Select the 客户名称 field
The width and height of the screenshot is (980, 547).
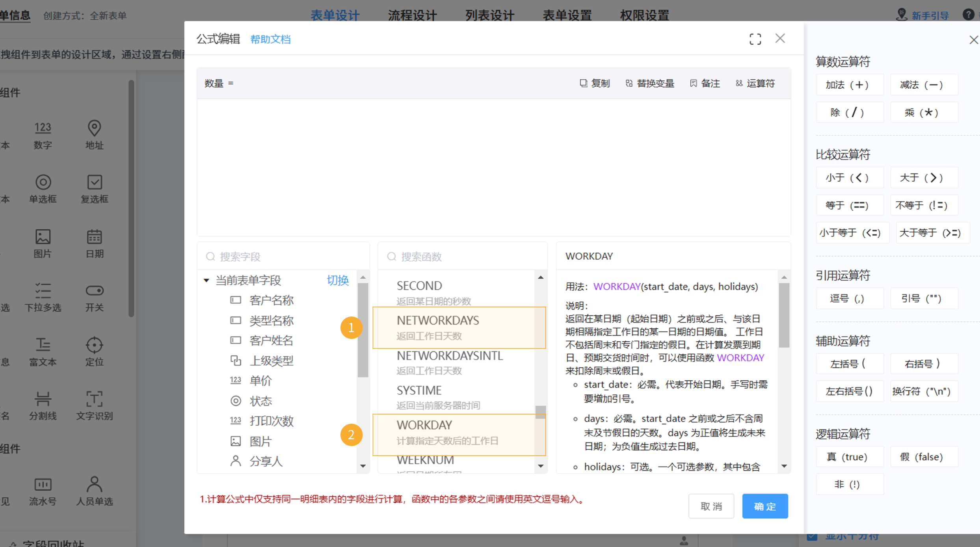pos(271,300)
